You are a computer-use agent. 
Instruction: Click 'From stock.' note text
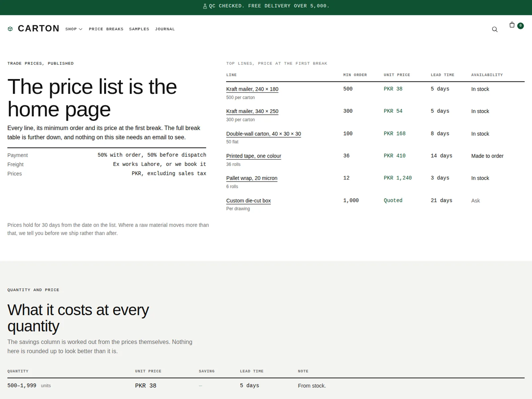pos(312,386)
